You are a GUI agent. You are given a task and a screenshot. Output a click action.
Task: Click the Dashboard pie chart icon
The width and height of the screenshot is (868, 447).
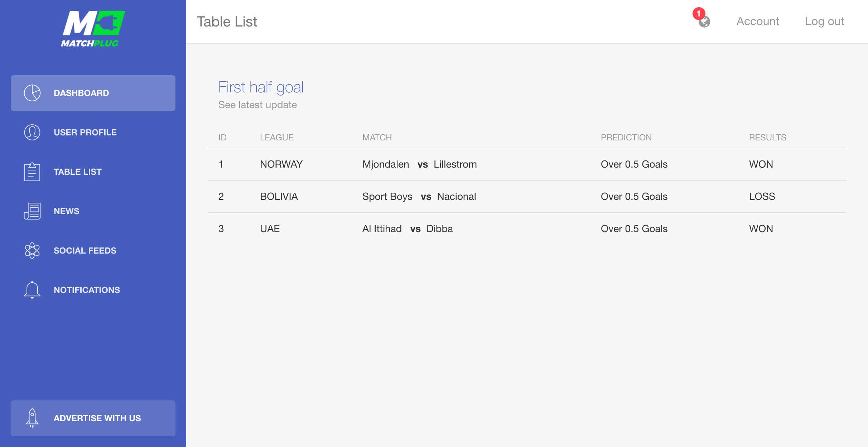[x=32, y=93]
